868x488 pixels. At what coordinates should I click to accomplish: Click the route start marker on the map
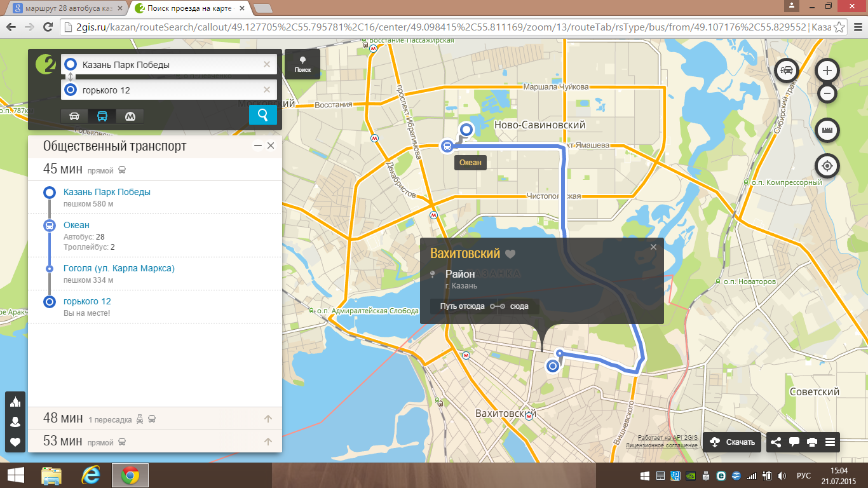coord(467,130)
